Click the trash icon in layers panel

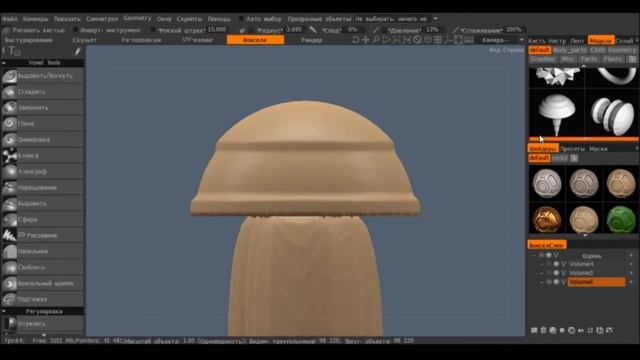tap(543, 330)
